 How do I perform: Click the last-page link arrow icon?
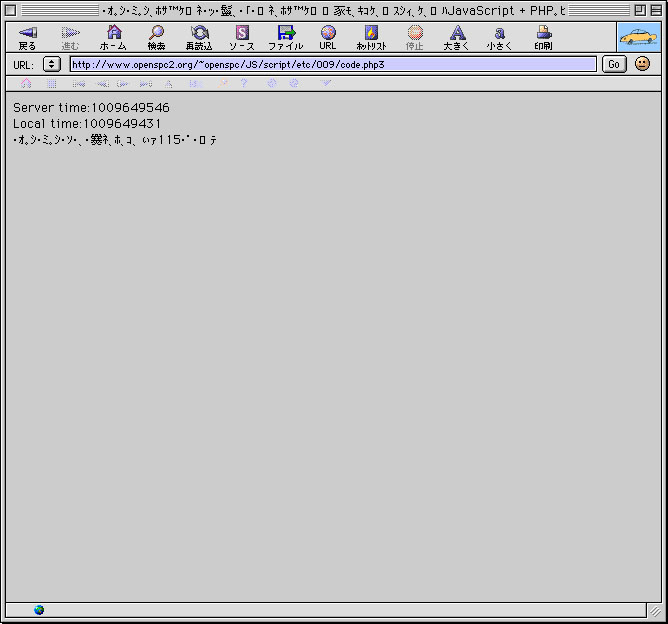(x=146, y=83)
